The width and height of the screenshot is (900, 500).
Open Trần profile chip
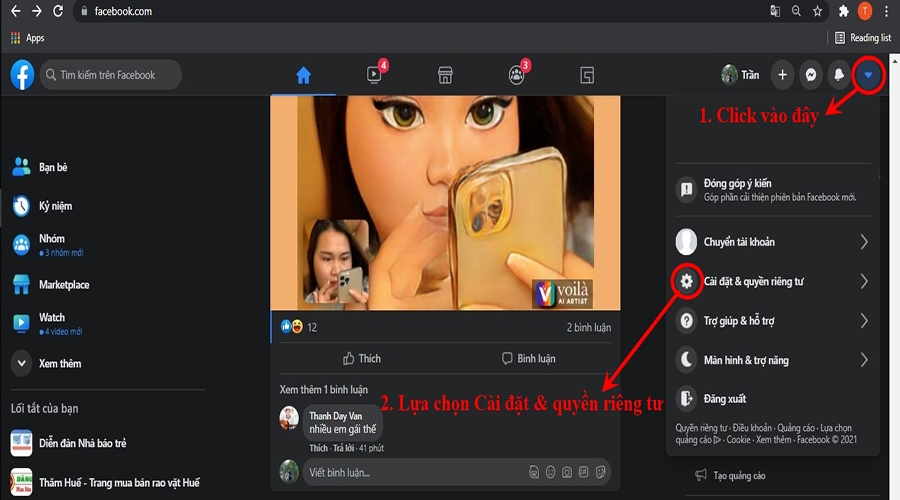pos(740,75)
